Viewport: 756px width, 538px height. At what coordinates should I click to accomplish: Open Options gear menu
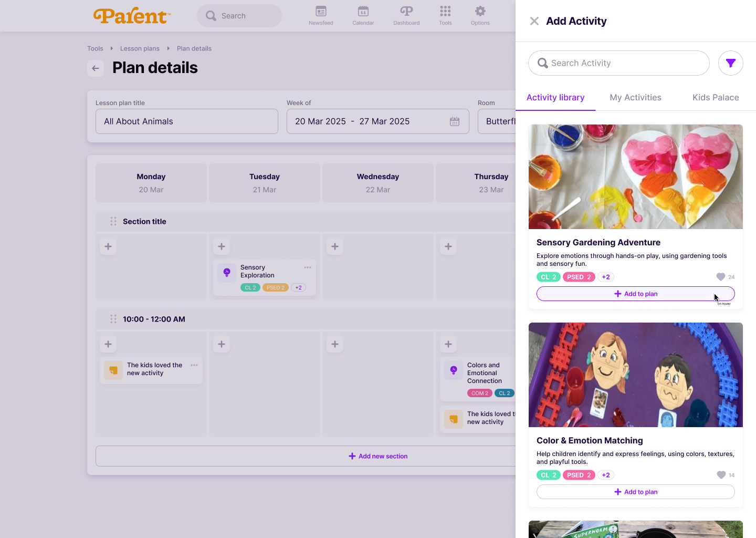[480, 16]
